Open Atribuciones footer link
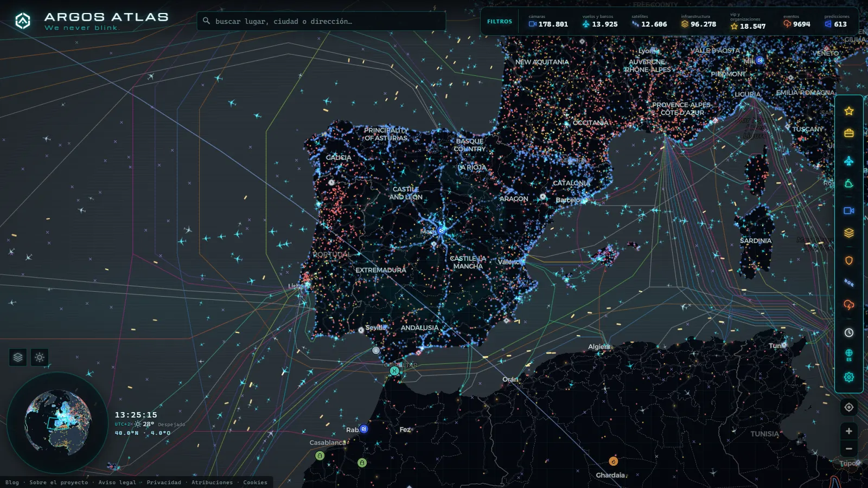 (x=212, y=482)
